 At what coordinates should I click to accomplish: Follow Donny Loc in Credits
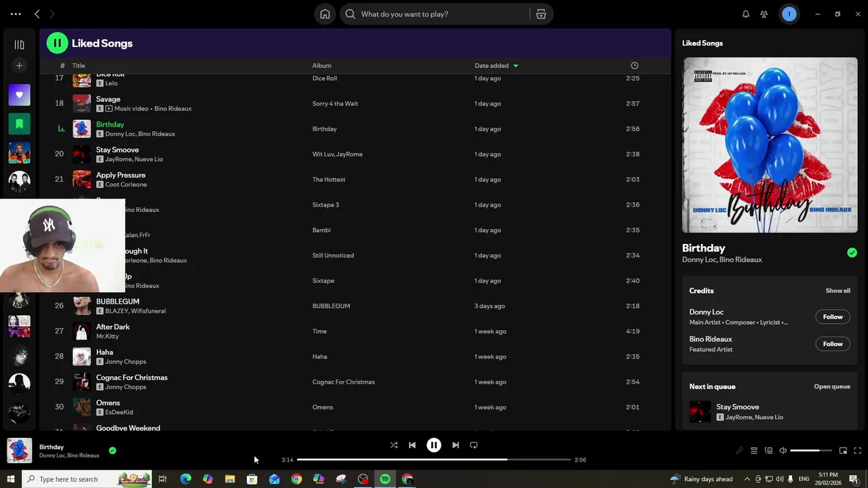pos(833,317)
